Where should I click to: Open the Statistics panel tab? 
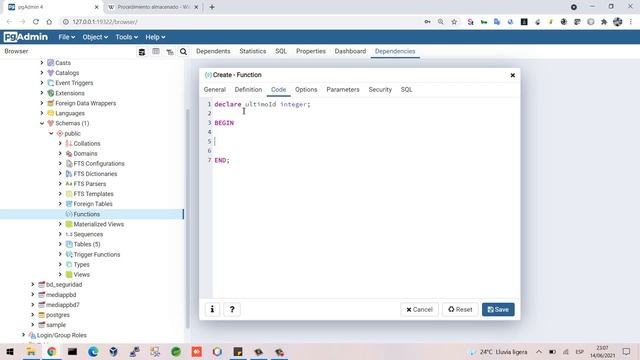253,51
